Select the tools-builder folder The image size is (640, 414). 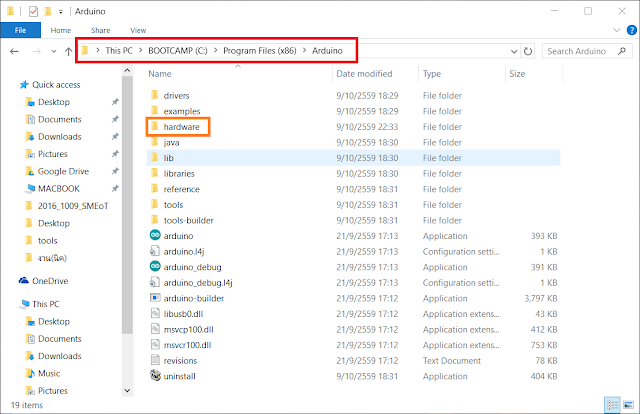pyautogui.click(x=353, y=220)
